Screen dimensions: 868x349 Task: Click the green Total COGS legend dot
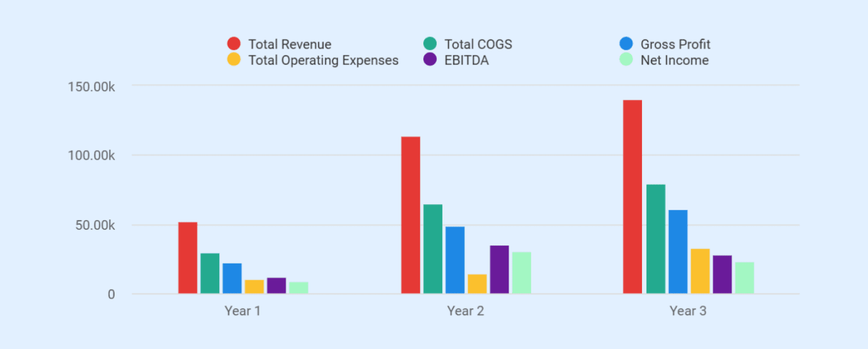[430, 44]
